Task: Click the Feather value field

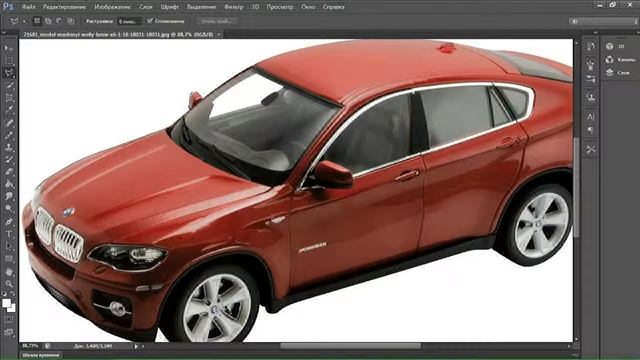Action: (129, 21)
